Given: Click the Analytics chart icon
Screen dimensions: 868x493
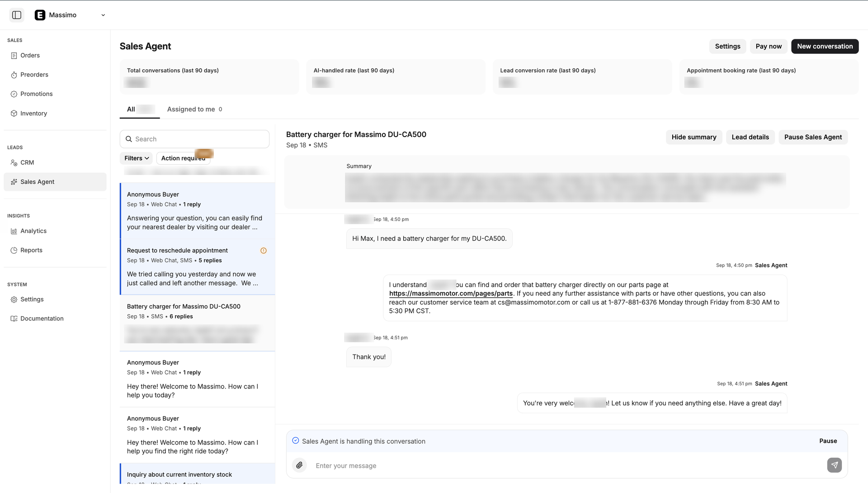Looking at the screenshot, I should [14, 231].
